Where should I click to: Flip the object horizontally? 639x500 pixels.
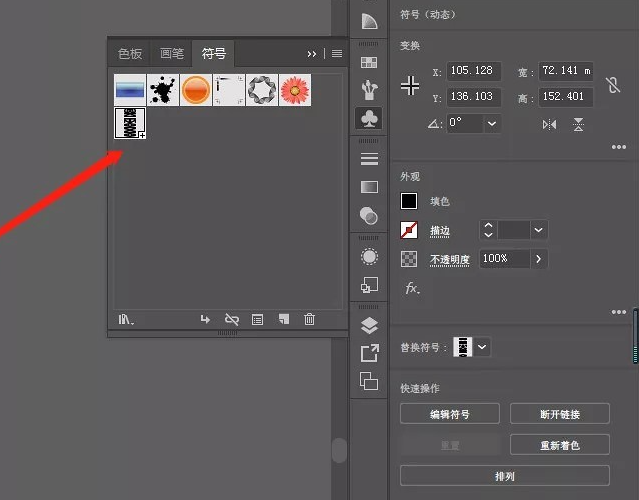549,124
